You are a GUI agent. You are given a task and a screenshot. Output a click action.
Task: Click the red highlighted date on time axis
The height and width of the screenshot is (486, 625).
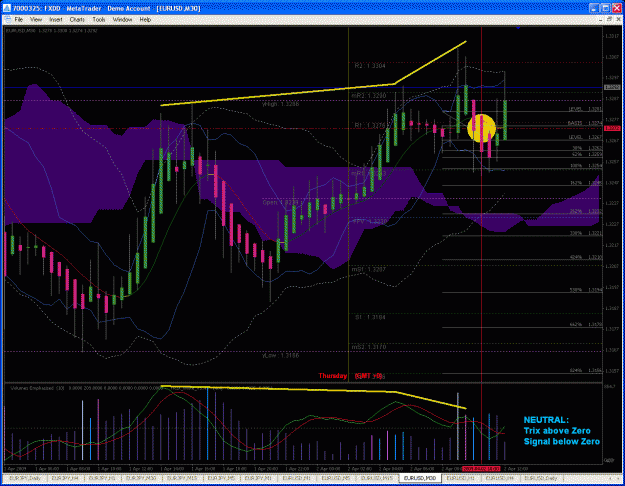click(481, 469)
